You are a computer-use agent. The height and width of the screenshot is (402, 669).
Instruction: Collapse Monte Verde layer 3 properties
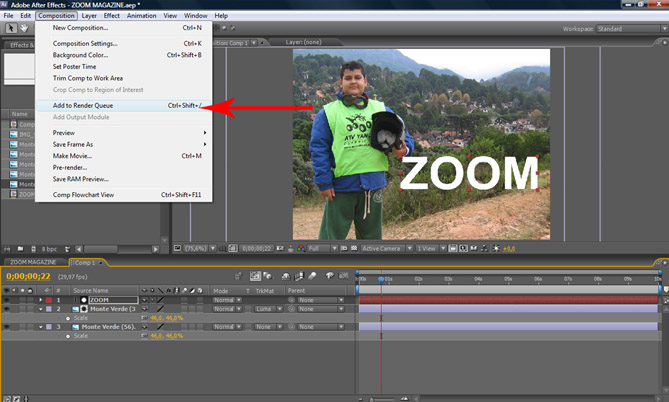pos(41,327)
